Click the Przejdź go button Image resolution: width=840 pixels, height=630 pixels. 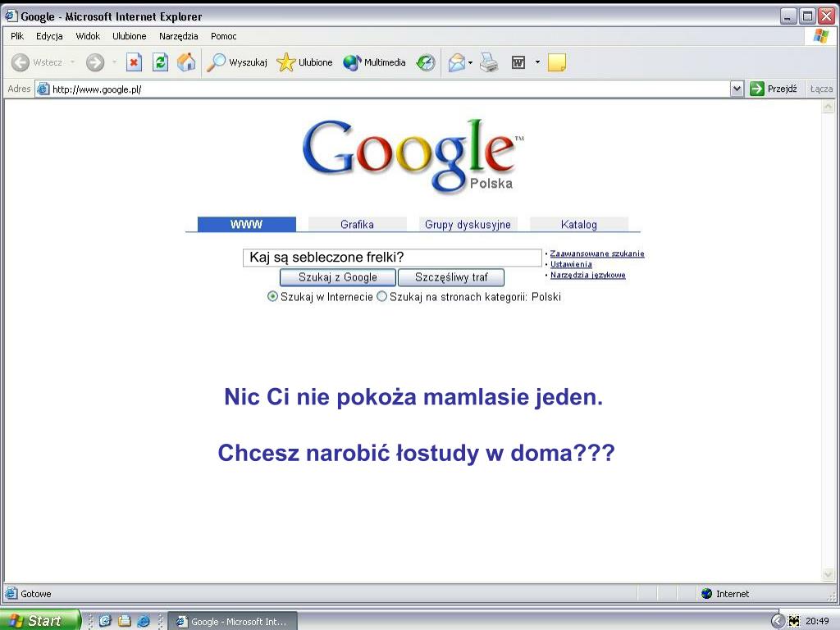[x=774, y=89]
